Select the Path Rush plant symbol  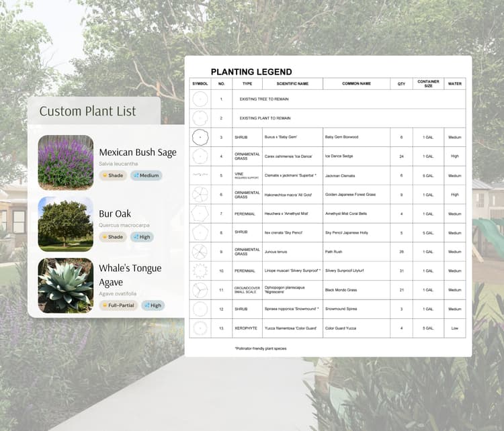click(200, 252)
